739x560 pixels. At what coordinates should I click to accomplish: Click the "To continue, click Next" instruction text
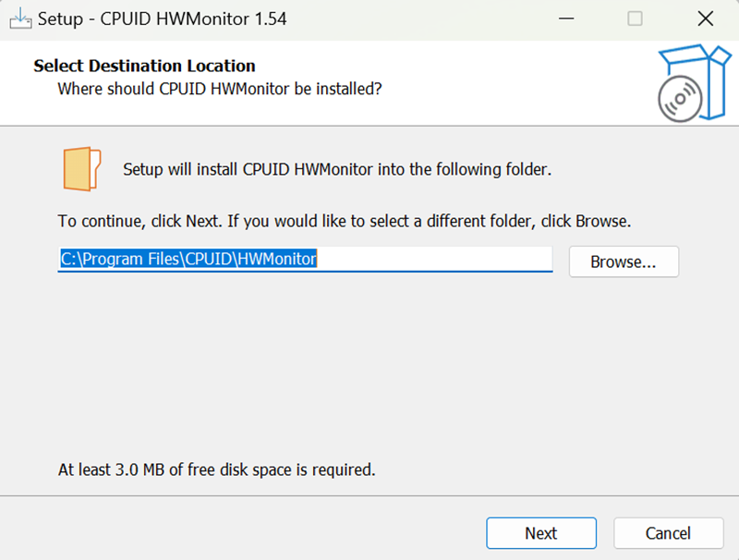pyautogui.click(x=344, y=222)
